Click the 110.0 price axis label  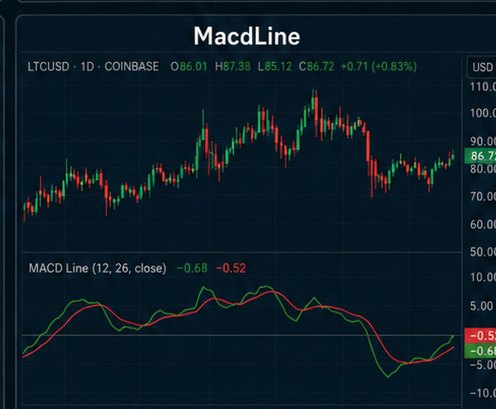coord(483,87)
